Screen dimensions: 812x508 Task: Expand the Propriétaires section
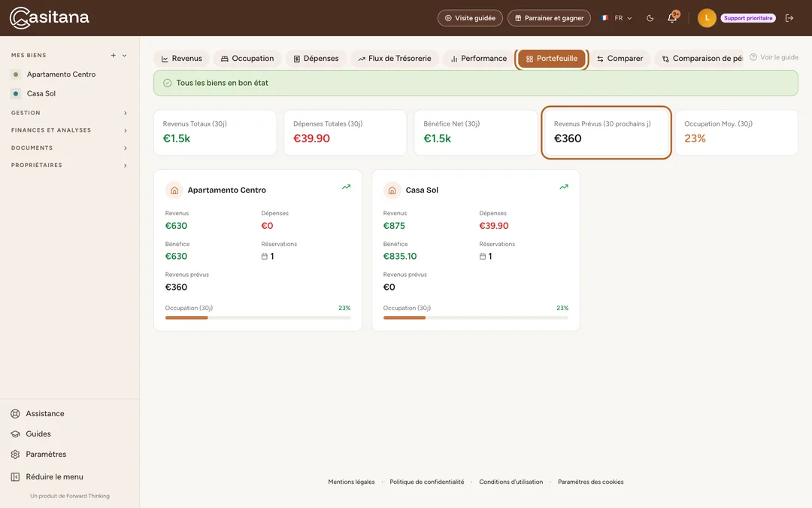pos(69,166)
